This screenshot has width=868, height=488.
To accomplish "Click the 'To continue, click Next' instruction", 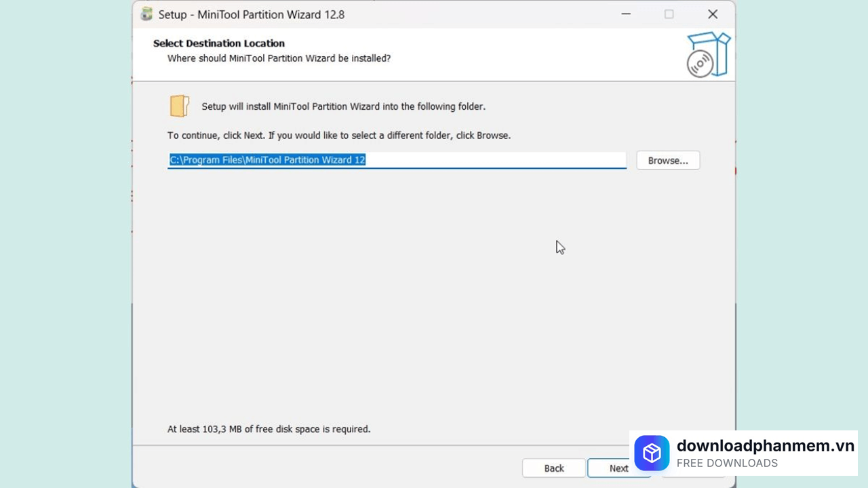I will coord(338,136).
